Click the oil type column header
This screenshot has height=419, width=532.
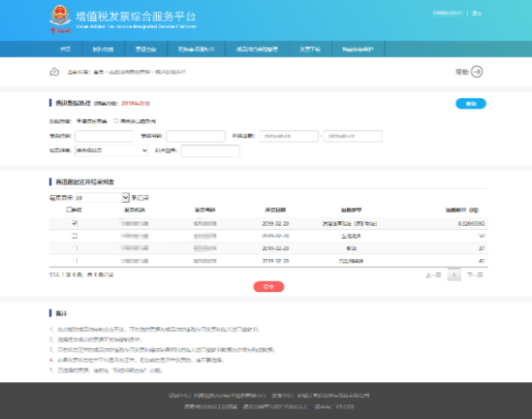coord(351,210)
